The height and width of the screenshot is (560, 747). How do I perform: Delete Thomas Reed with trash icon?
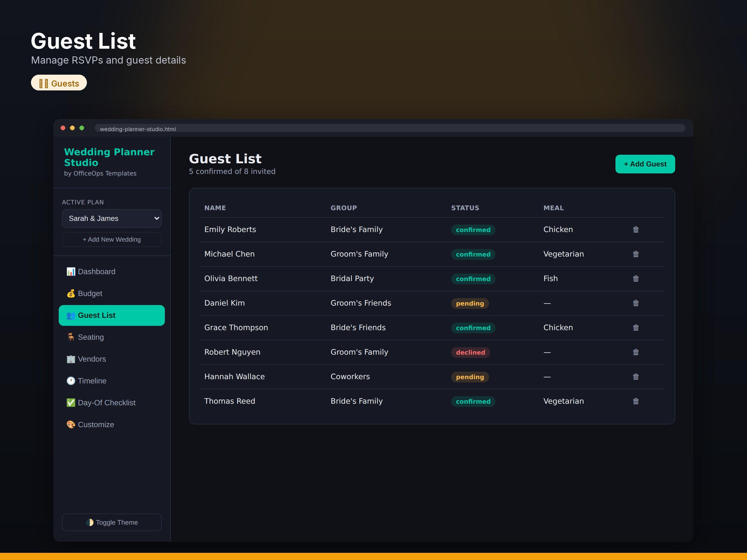click(x=636, y=401)
